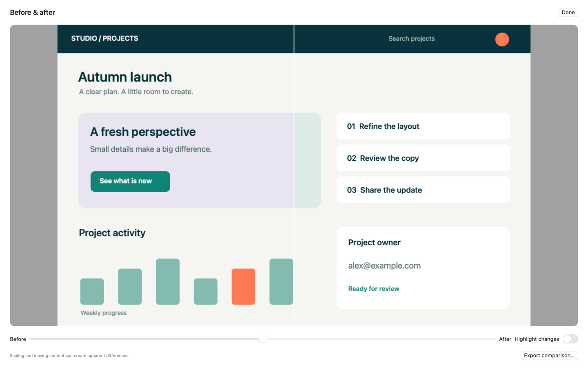Click the Before label beside the slider
Viewport: 588px width, 368px height.
click(x=18, y=339)
